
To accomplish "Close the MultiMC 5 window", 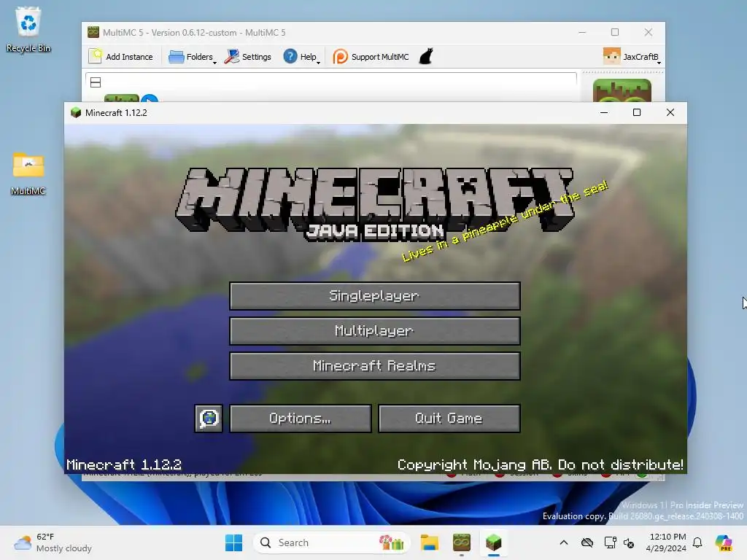I will 649,32.
